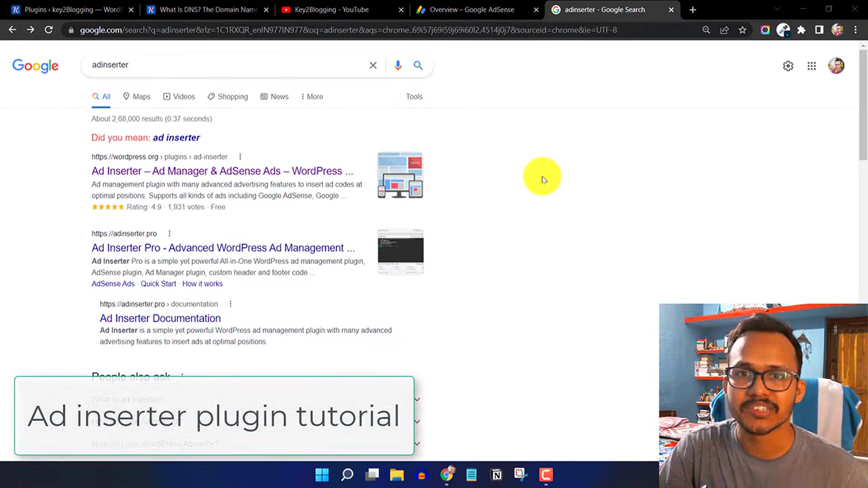Click 'ad inserter' spelling suggestion
Screen dimensions: 868x488
point(176,138)
